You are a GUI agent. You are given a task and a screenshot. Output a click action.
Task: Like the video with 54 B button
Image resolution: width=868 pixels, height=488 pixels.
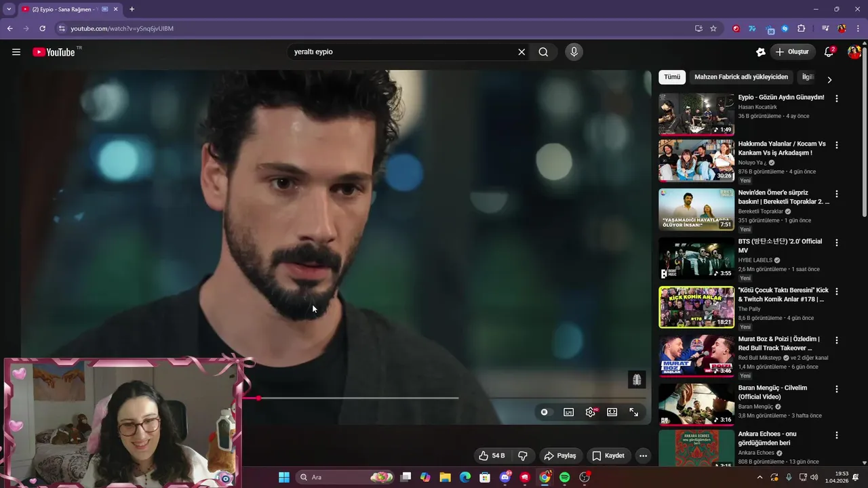[492, 455]
